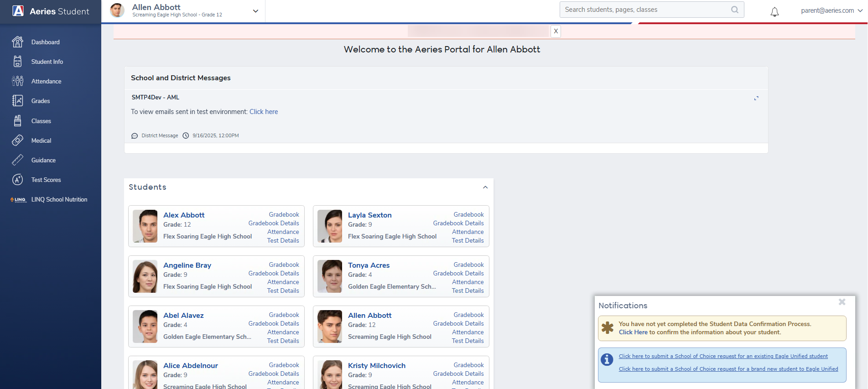Open notifications bell icon
This screenshot has width=868, height=389.
tap(774, 12)
